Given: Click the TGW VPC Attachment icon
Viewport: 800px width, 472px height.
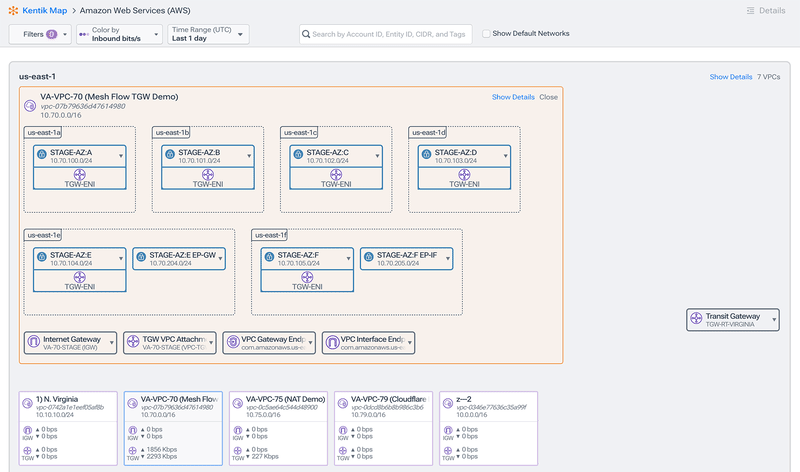Looking at the screenshot, I should tap(133, 341).
